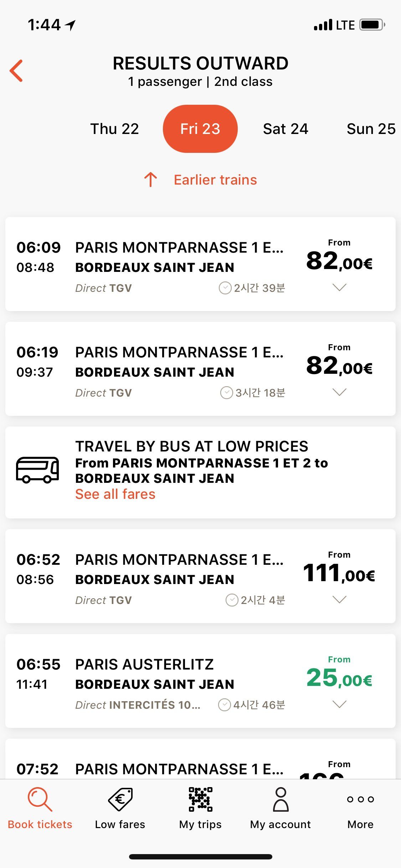Screen dimensions: 401x868
Task: Open the See all fares link
Action: [115, 494]
